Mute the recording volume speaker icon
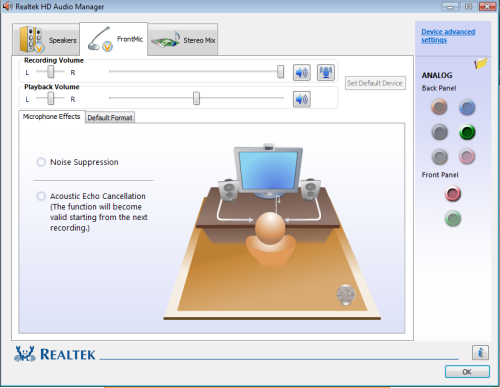This screenshot has width=500, height=388. (302, 72)
